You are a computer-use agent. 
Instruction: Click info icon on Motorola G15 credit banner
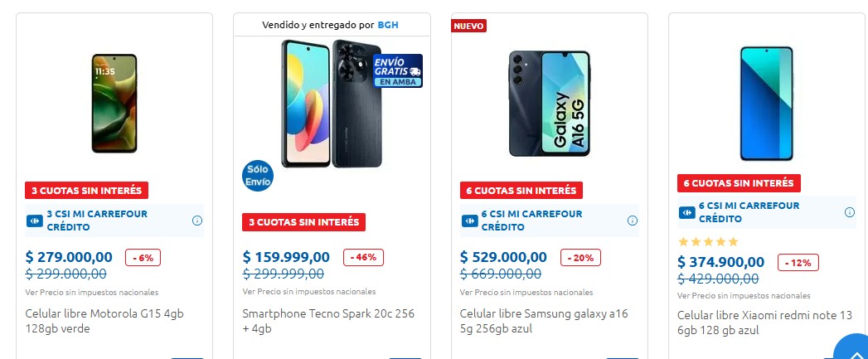(197, 221)
